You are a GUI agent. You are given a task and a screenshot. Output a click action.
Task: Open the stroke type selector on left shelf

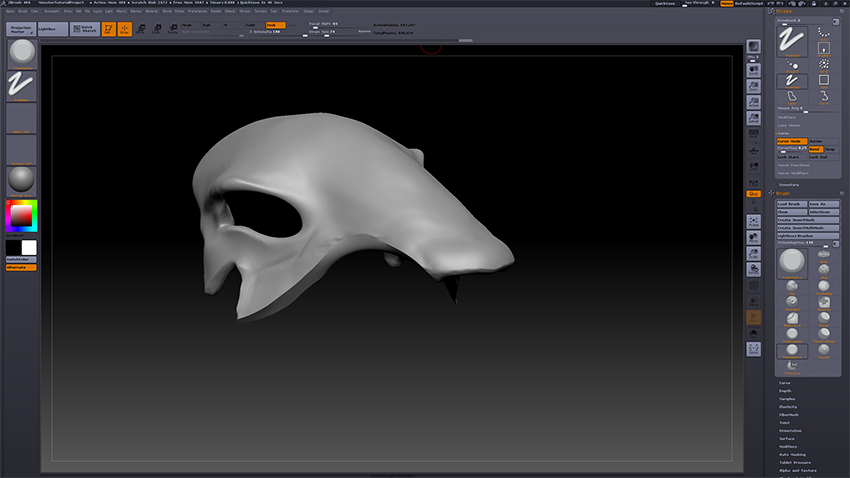[x=21, y=86]
